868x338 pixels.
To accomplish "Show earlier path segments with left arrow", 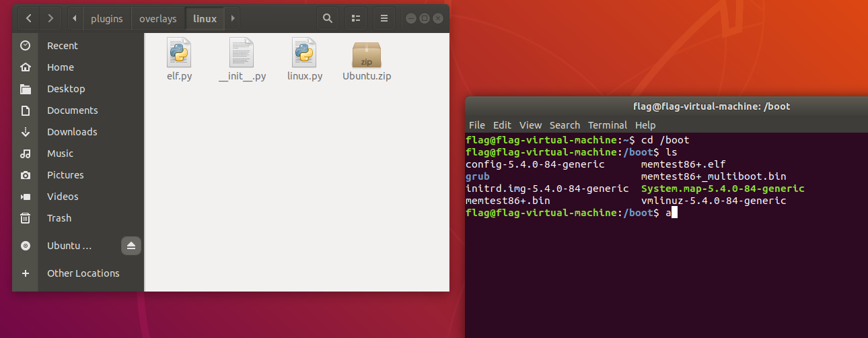I will pos(74,18).
